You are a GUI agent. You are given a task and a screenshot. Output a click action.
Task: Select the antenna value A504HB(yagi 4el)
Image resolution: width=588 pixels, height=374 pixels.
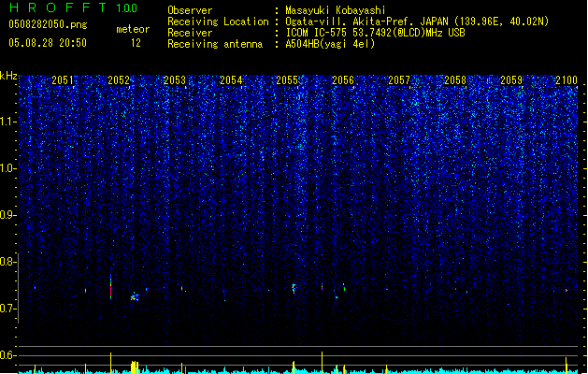pyautogui.click(x=330, y=44)
